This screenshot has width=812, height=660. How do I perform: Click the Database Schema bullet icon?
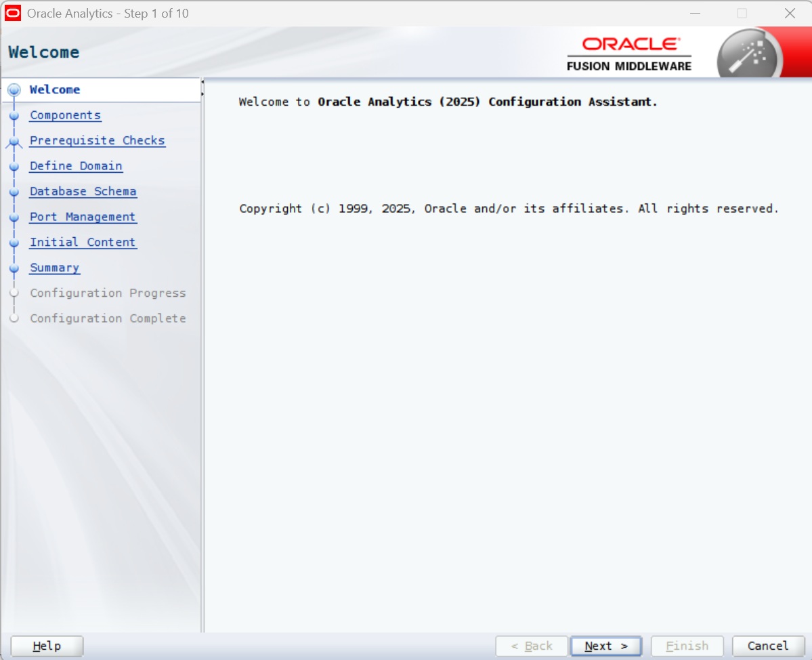[14, 192]
